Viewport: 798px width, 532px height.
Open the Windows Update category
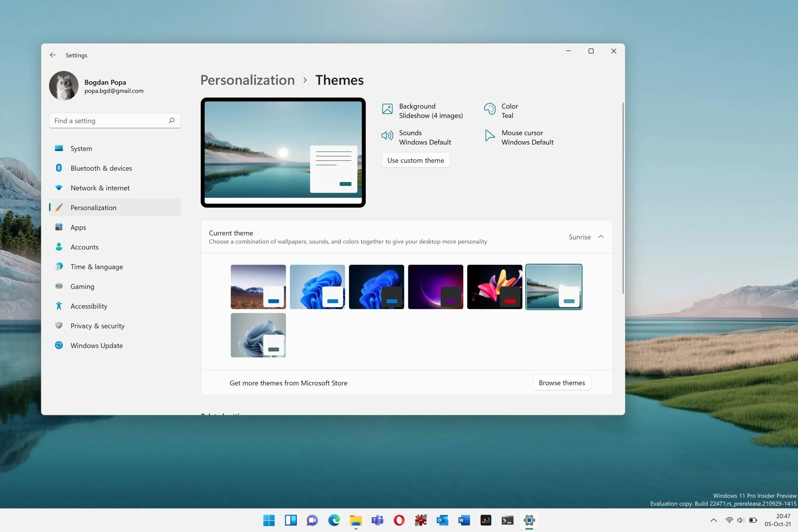[x=96, y=345]
